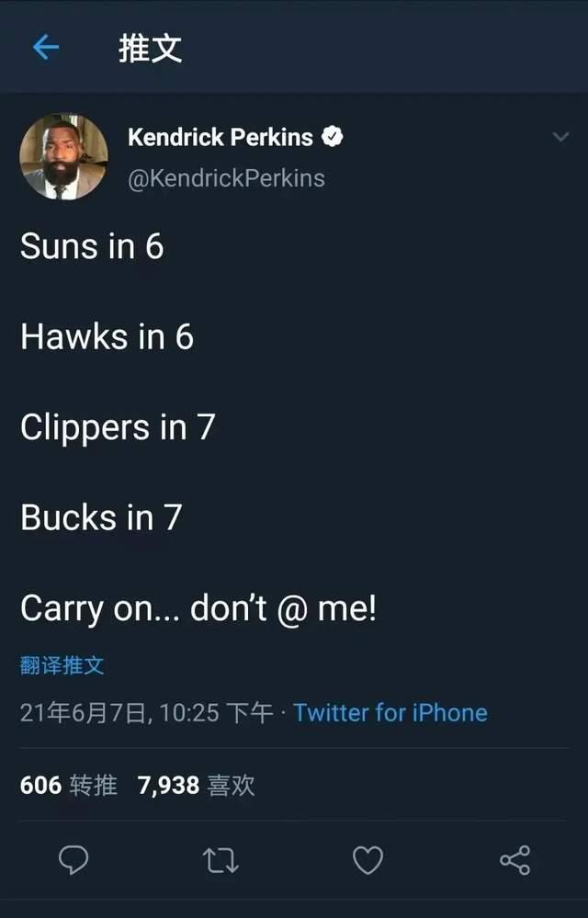The image size is (588, 918).
Task: Expand the tweet options chevron menu
Action: pyautogui.click(x=560, y=138)
